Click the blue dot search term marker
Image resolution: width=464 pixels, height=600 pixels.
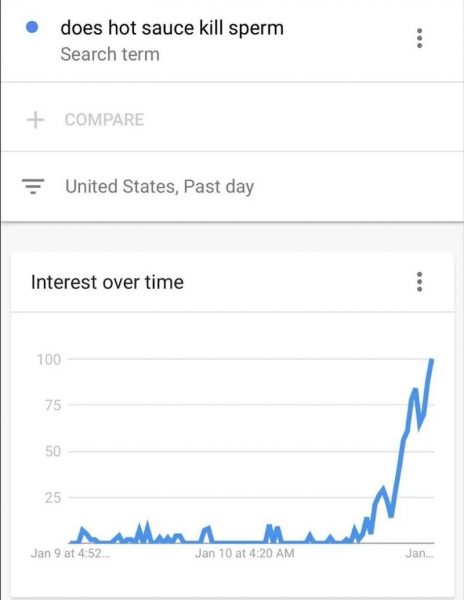(x=32, y=27)
